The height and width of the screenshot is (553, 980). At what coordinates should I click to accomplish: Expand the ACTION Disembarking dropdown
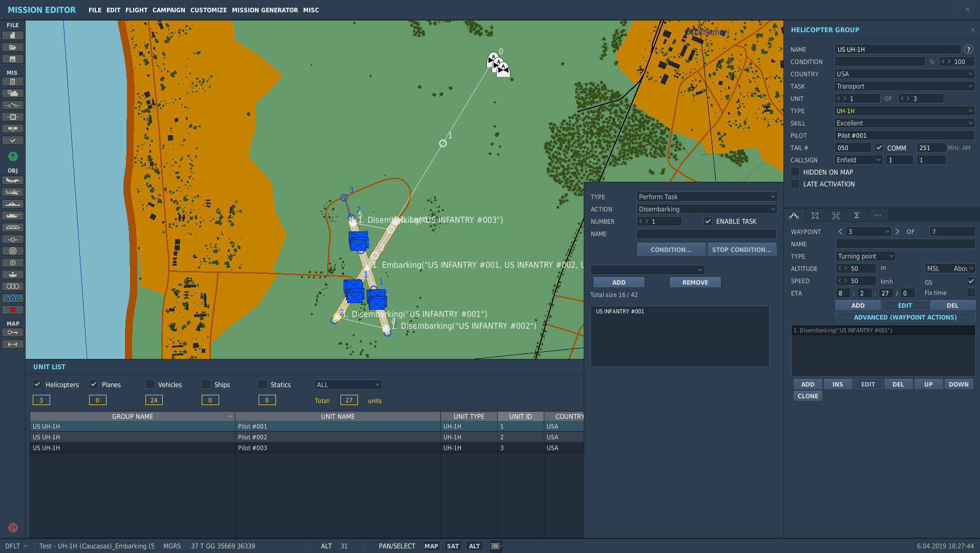click(707, 209)
